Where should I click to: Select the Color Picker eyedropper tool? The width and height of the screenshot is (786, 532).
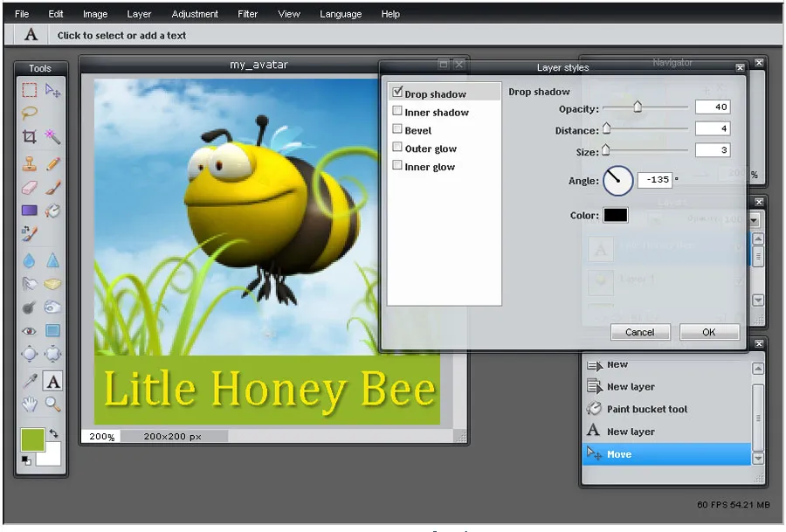coord(30,382)
